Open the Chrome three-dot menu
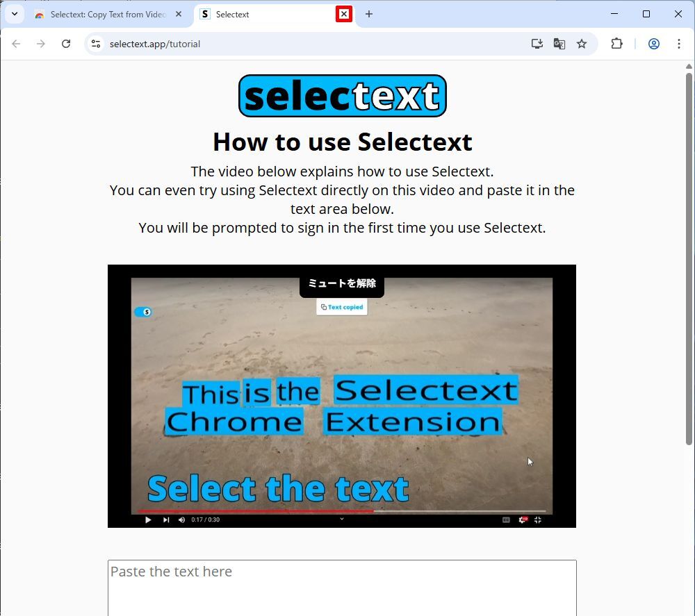Viewport: 695px width, 616px height. point(678,44)
